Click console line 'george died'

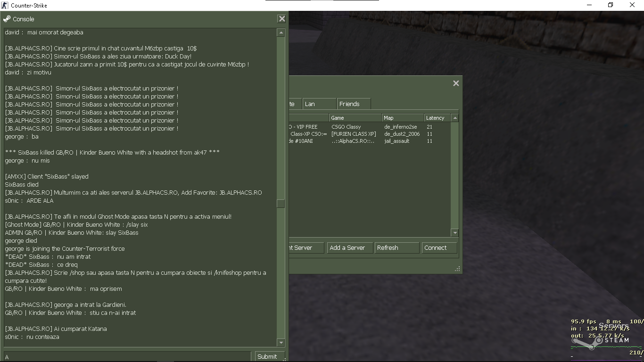click(21, 241)
